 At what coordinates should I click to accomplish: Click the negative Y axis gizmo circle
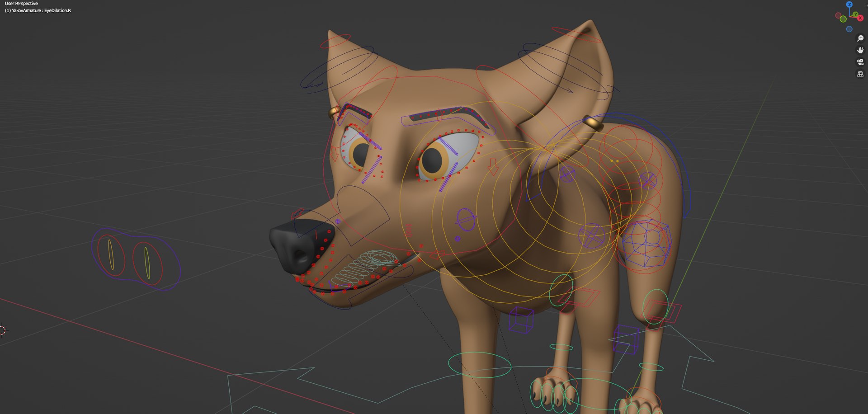[843, 19]
